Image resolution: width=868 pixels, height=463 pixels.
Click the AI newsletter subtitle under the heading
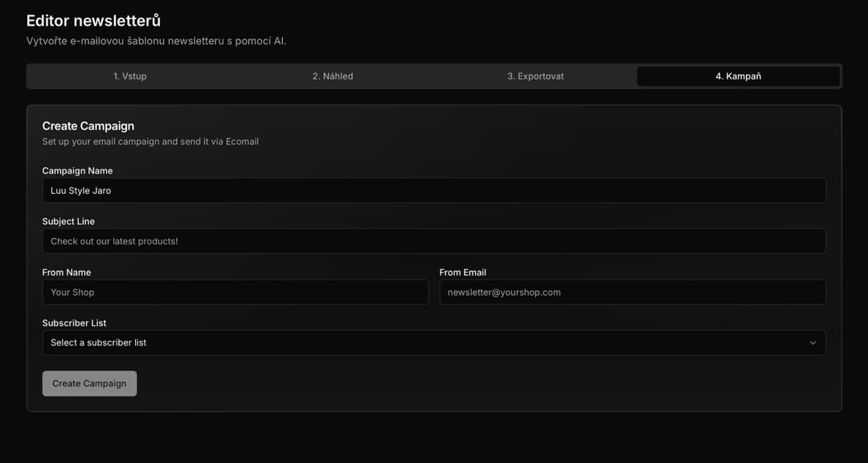tap(156, 40)
